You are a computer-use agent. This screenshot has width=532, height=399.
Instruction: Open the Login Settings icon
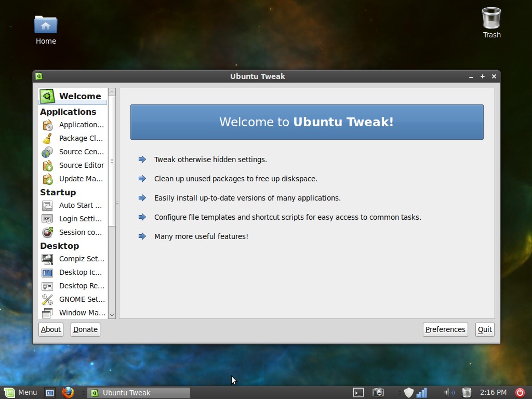[47, 219]
